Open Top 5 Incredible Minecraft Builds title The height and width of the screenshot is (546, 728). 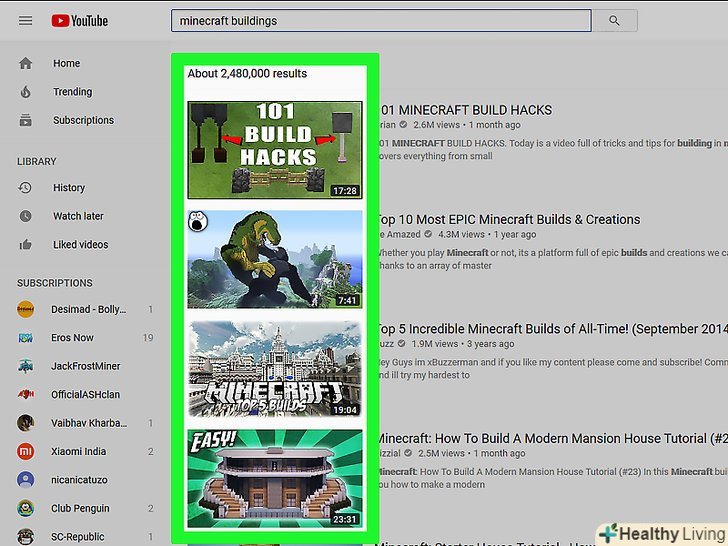click(553, 329)
